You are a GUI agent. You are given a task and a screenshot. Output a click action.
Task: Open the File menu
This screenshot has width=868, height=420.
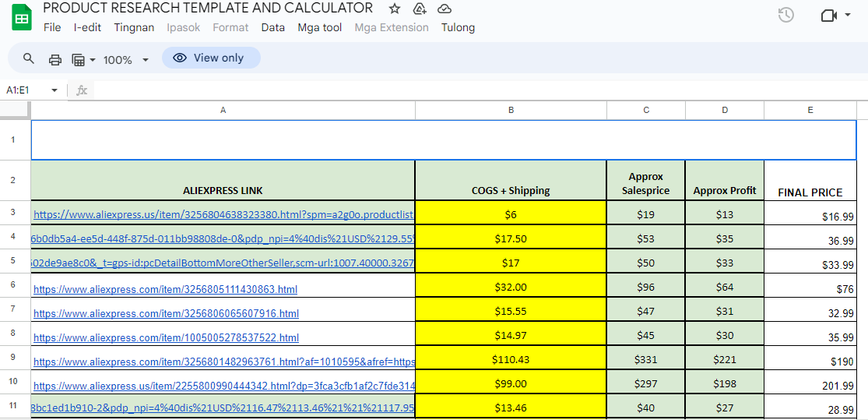click(x=52, y=28)
